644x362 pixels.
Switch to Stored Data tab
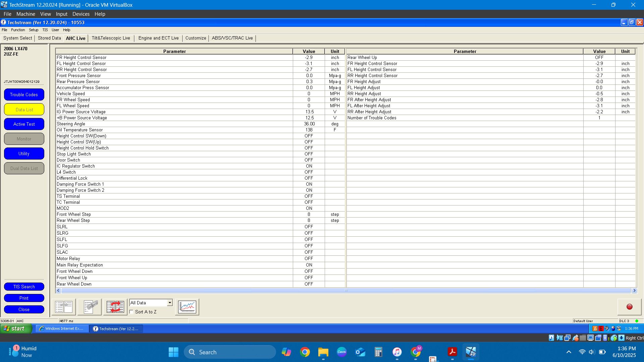pos(49,38)
